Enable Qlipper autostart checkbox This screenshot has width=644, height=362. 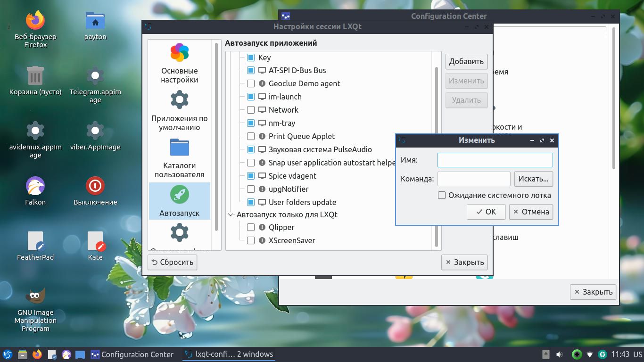tap(251, 227)
